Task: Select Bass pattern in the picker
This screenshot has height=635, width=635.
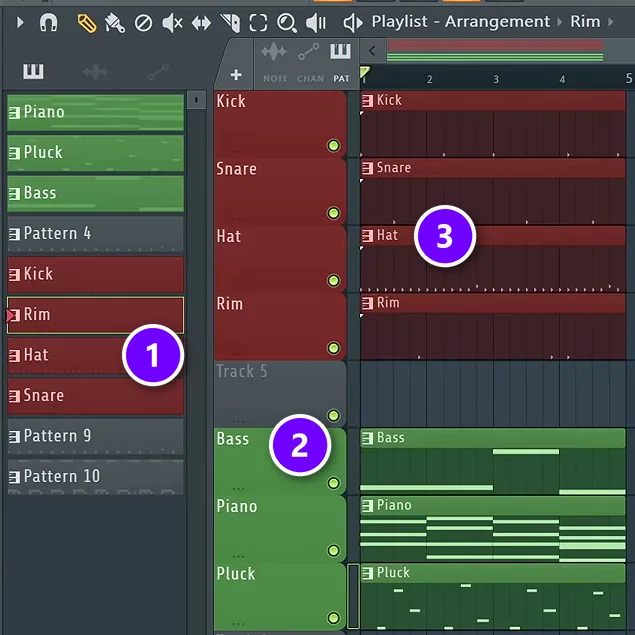Action: pyautogui.click(x=96, y=194)
